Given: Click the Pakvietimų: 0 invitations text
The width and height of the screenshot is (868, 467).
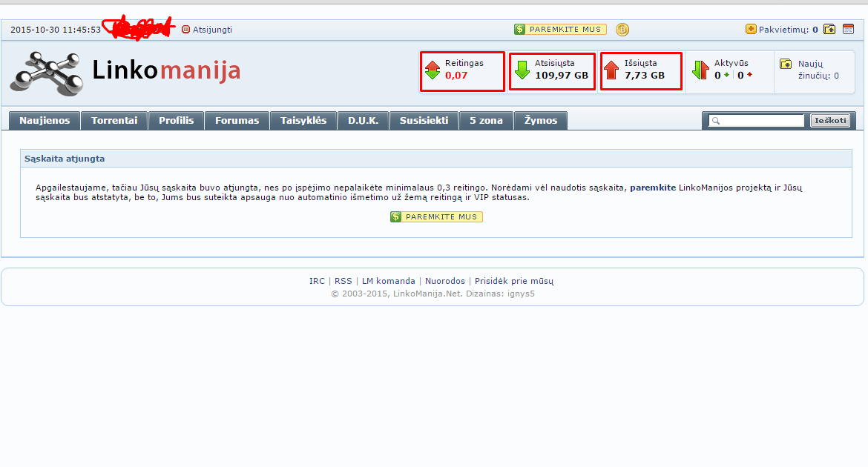Looking at the screenshot, I should 789,30.
